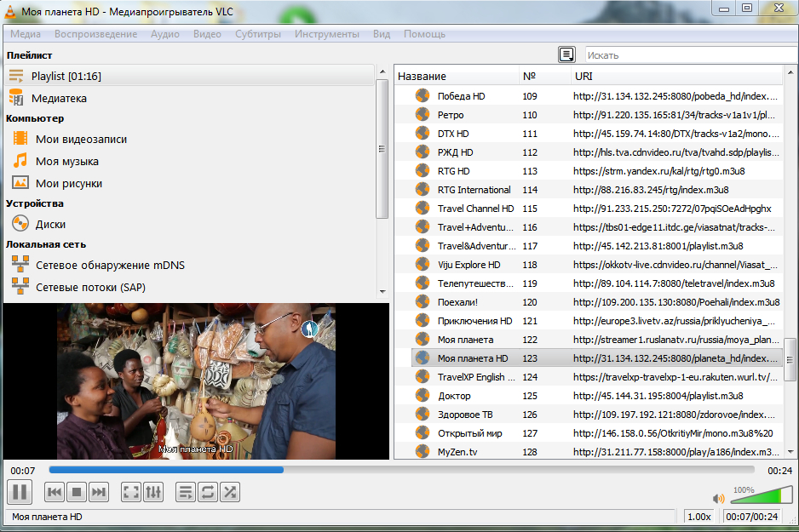Skip to next track button

pos(99,491)
